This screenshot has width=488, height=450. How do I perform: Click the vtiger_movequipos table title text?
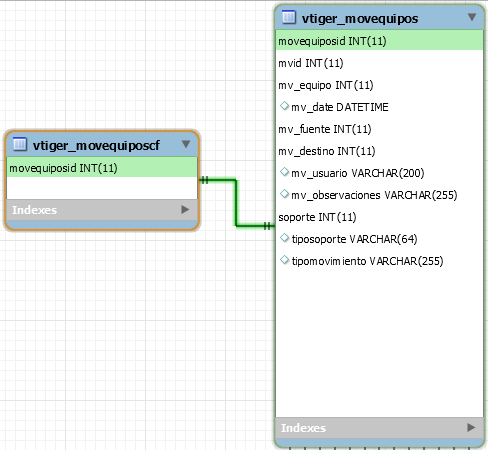click(360, 19)
